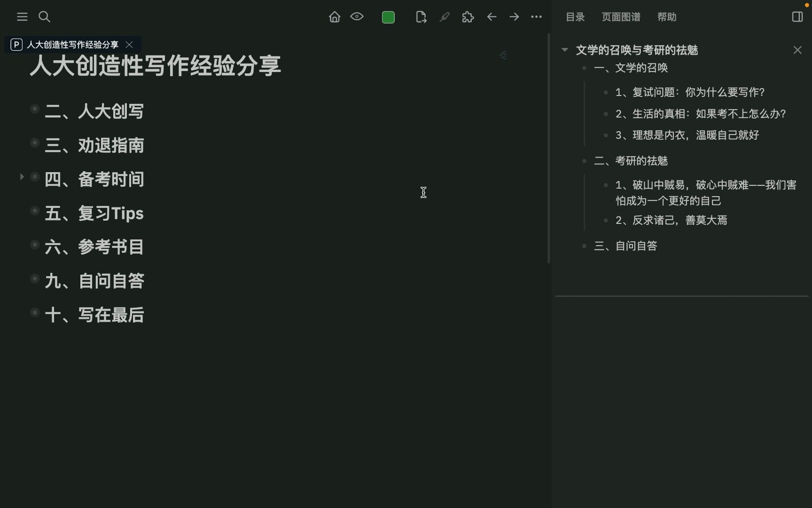Screen dimensions: 812x508
Task: Click bullet beside 一、文学的召唤 in sidebar
Action: point(584,68)
